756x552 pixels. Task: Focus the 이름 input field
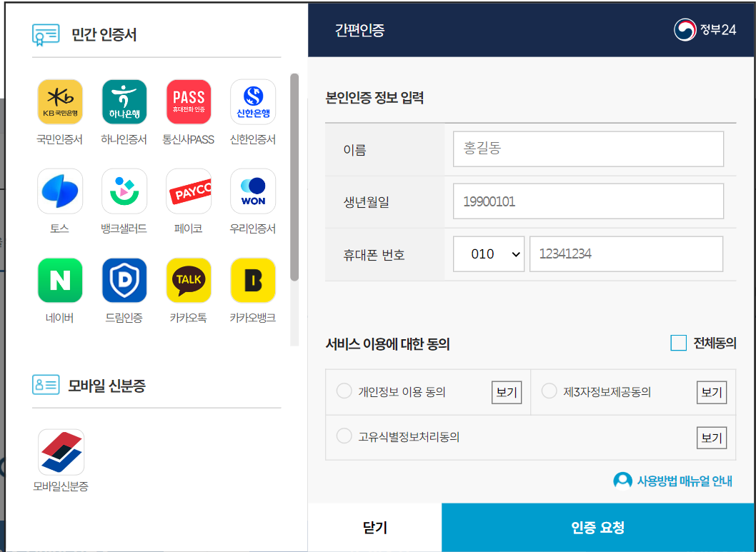(588, 149)
